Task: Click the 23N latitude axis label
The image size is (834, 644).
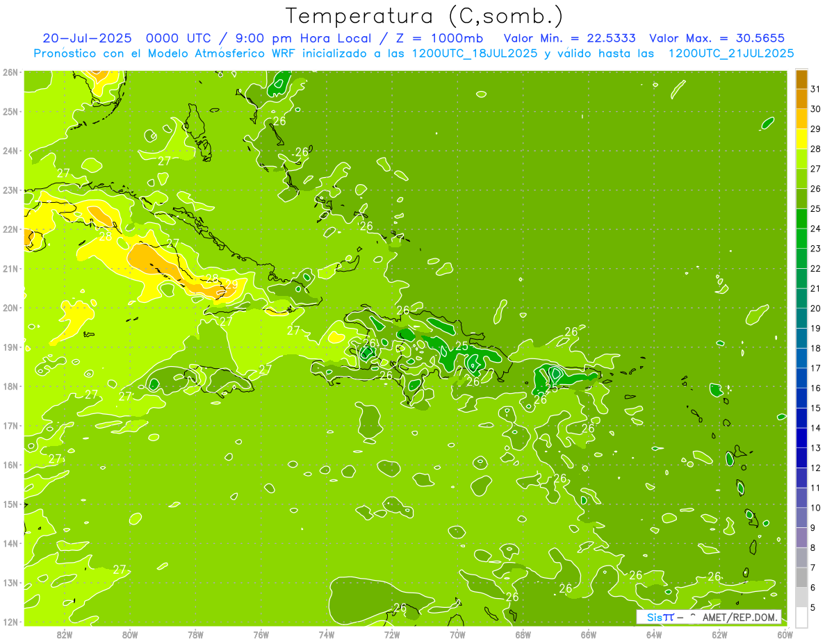Action: [10, 190]
